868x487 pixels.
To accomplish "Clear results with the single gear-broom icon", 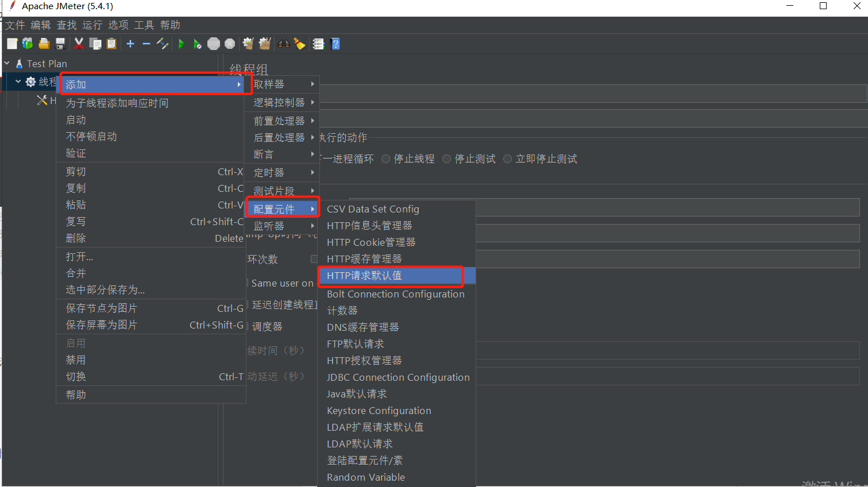I will [248, 44].
